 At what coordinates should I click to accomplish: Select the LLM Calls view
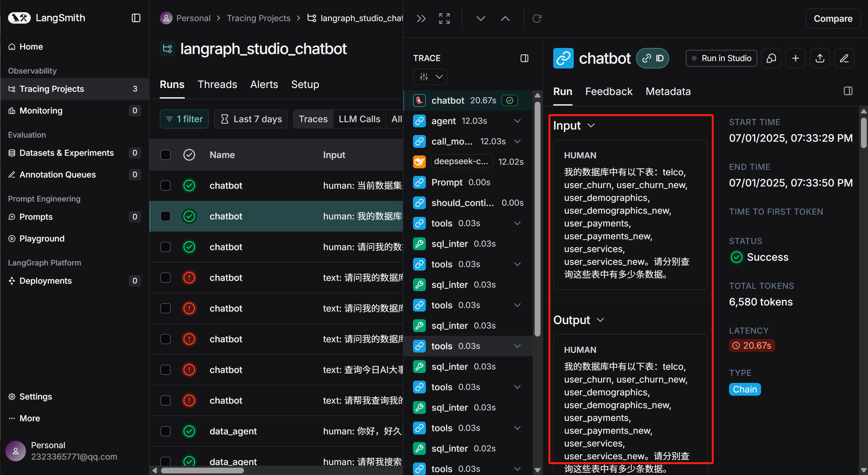point(359,119)
